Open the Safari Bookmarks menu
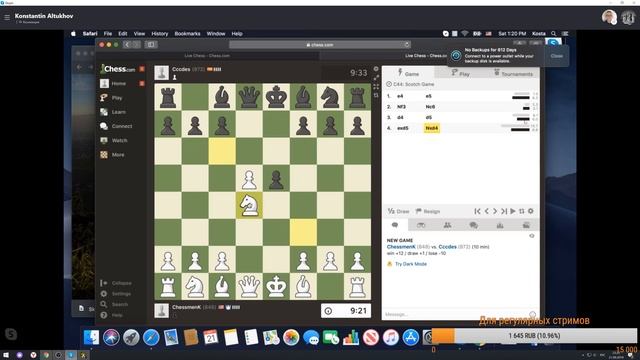 click(187, 33)
